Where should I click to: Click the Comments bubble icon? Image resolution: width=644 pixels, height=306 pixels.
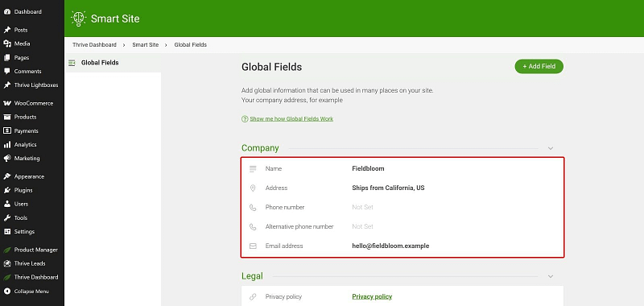point(7,71)
